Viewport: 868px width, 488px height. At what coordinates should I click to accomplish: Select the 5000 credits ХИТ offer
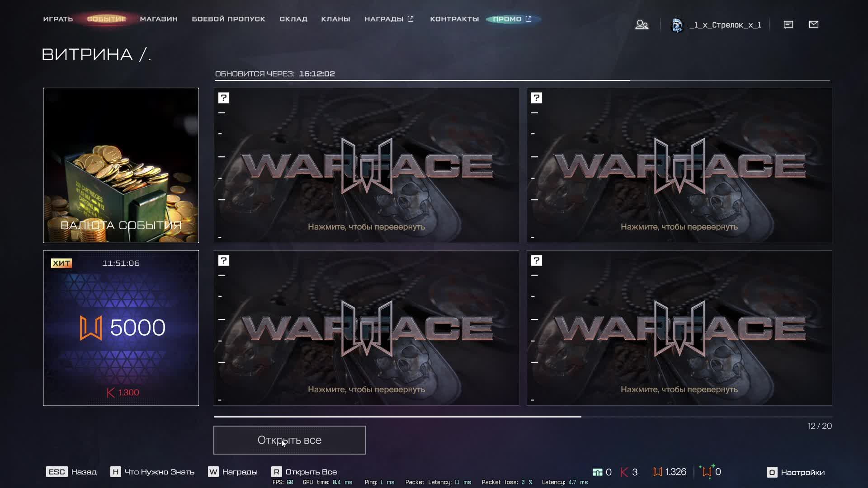(x=121, y=328)
